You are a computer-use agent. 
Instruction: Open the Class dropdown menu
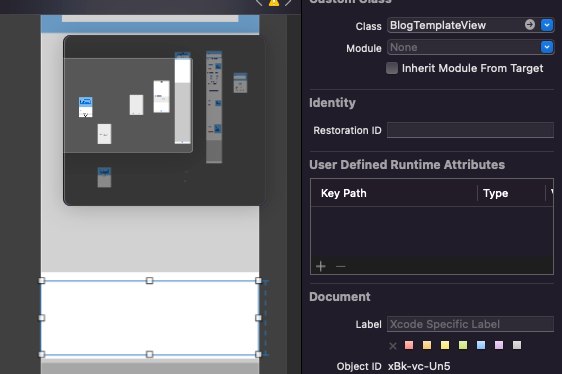[547, 25]
